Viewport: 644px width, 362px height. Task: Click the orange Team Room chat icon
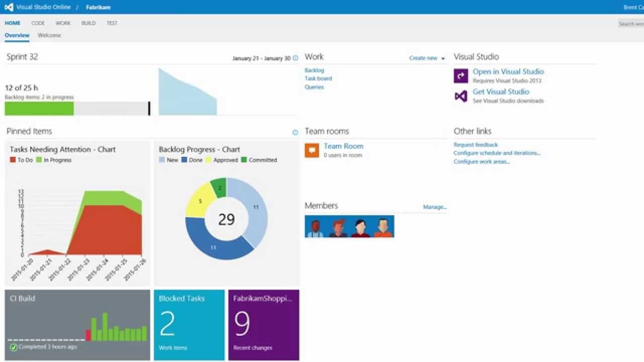pos(312,150)
